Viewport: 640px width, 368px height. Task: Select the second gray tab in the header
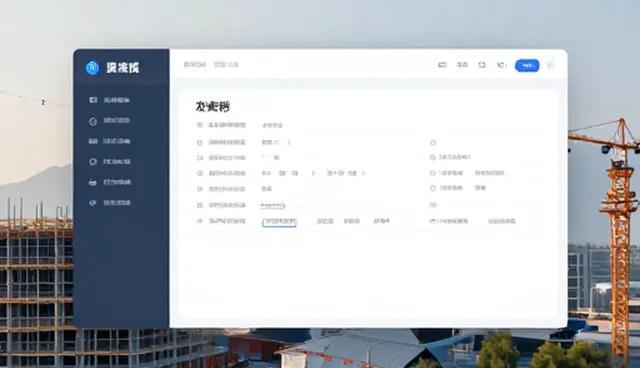click(226, 64)
